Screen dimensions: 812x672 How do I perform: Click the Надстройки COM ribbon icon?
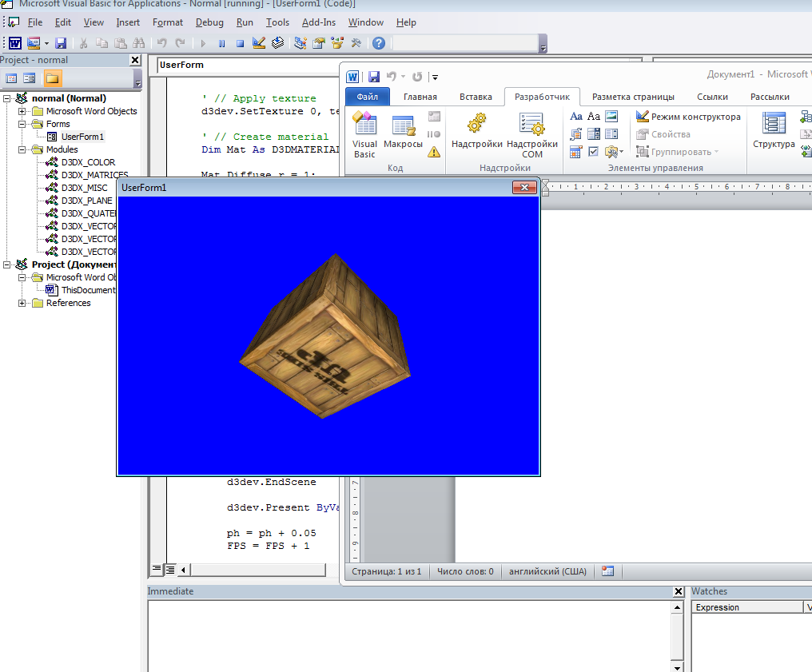[x=532, y=133]
